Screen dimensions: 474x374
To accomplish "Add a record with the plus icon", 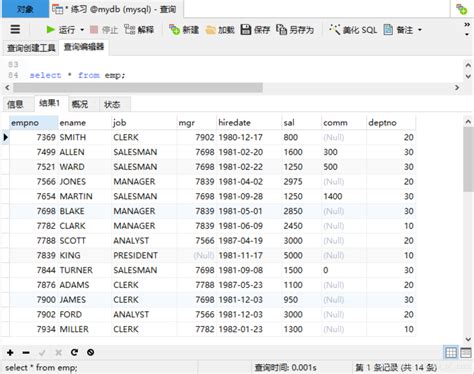I will point(10,353).
